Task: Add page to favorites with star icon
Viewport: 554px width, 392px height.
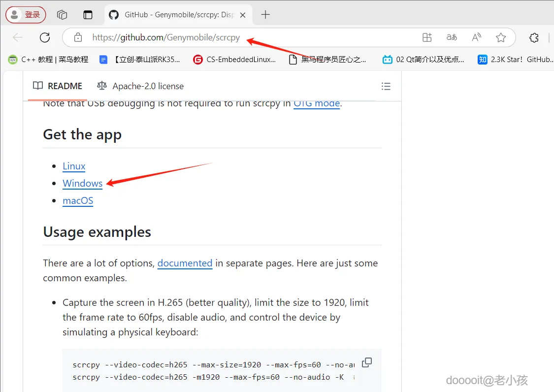Action: click(501, 37)
